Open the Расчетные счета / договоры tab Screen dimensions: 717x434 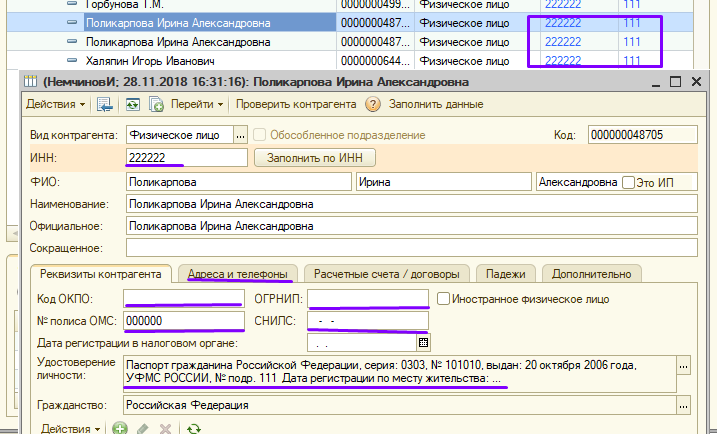pos(386,274)
